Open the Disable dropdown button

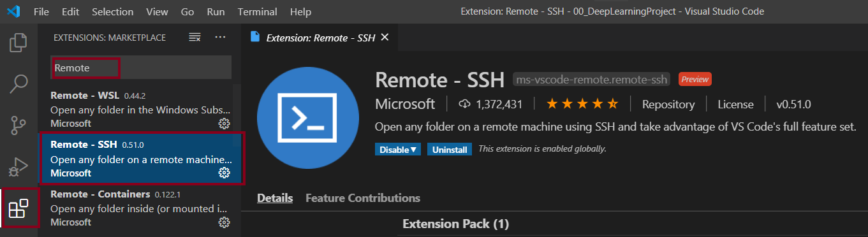point(398,150)
